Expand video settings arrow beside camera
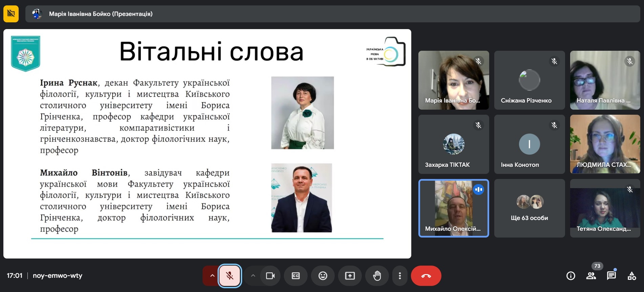Image resolution: width=644 pixels, height=292 pixels. [x=253, y=276]
